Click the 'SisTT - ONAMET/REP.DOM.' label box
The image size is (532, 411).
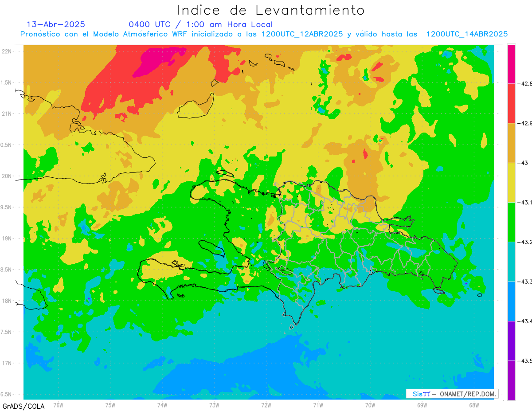[452, 394]
